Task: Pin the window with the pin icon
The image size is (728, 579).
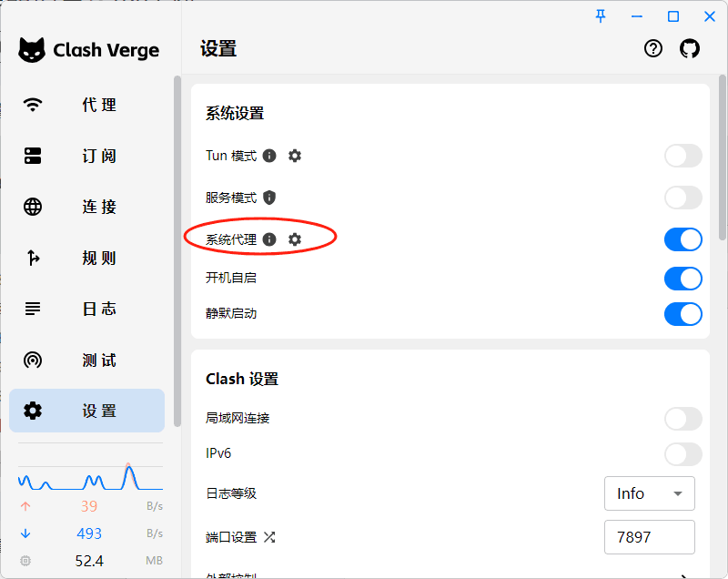Action: pyautogui.click(x=601, y=16)
